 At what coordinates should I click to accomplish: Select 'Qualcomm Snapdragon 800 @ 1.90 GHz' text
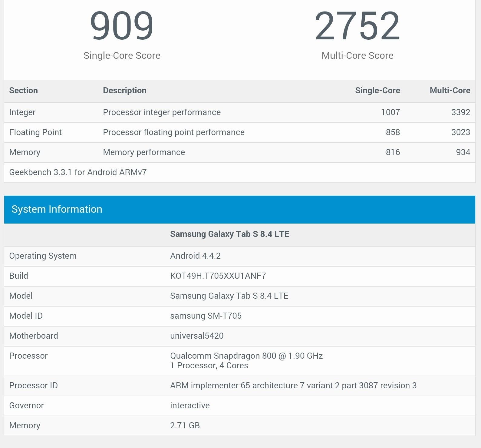[246, 356]
